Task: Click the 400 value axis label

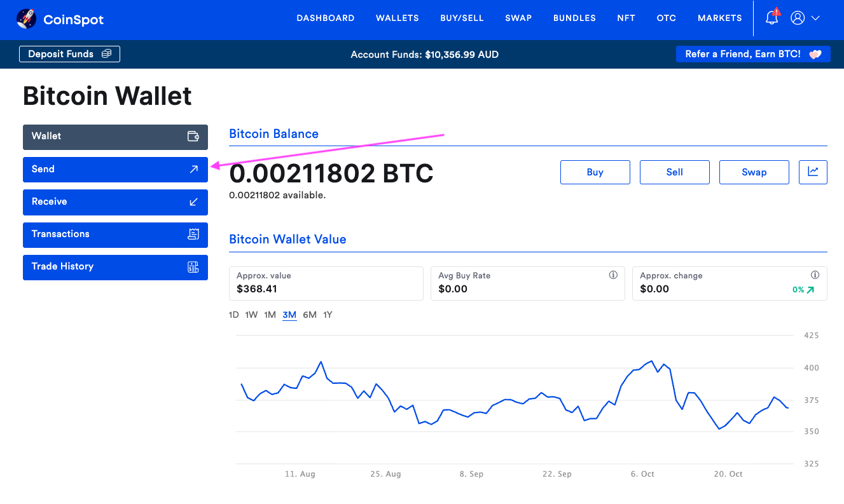Action: (810, 368)
